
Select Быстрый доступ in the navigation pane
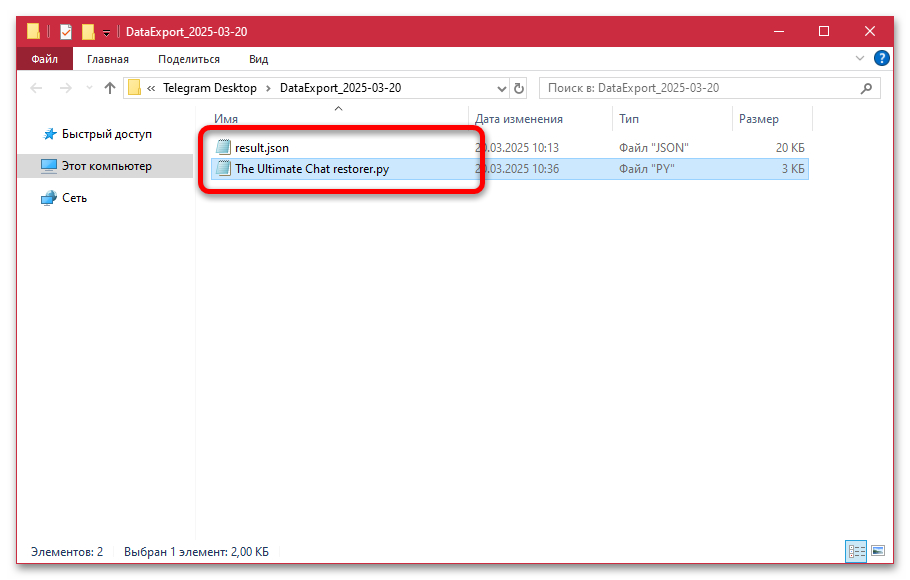[x=106, y=134]
